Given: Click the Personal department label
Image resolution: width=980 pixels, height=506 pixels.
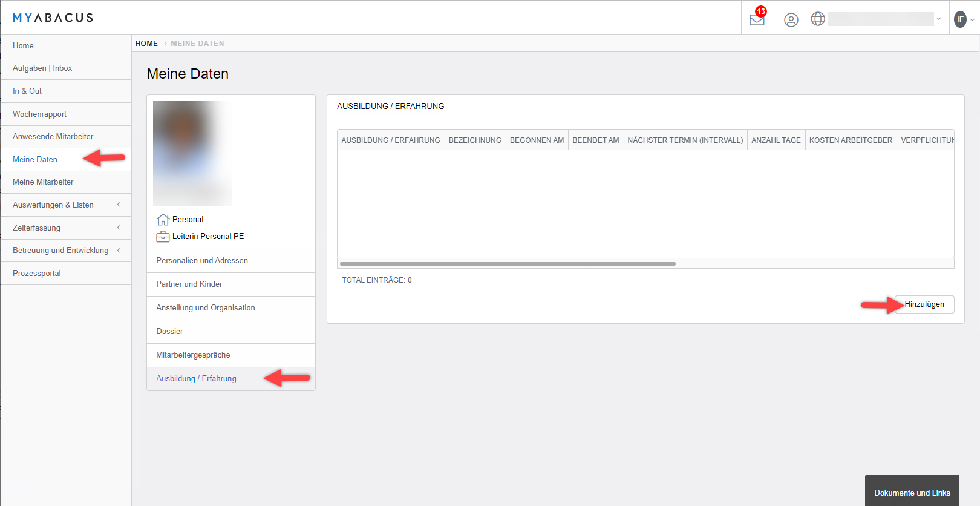Looking at the screenshot, I should pos(188,220).
